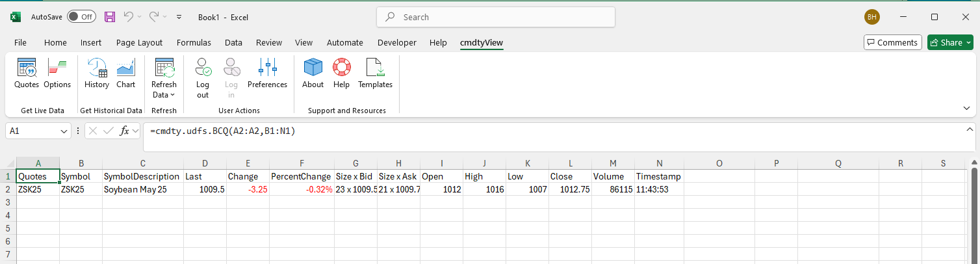Switch to the Formulas tab
This screenshot has width=980, height=264.
194,42
